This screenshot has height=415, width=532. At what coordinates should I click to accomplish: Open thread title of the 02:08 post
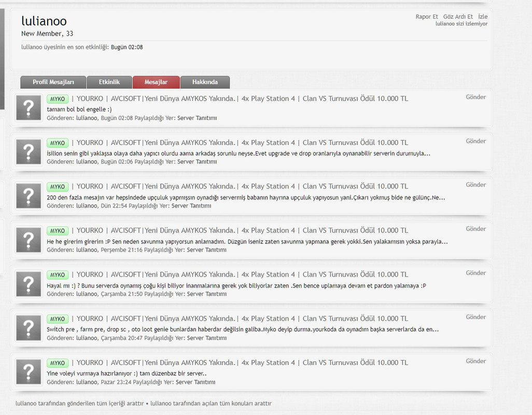(x=240, y=99)
